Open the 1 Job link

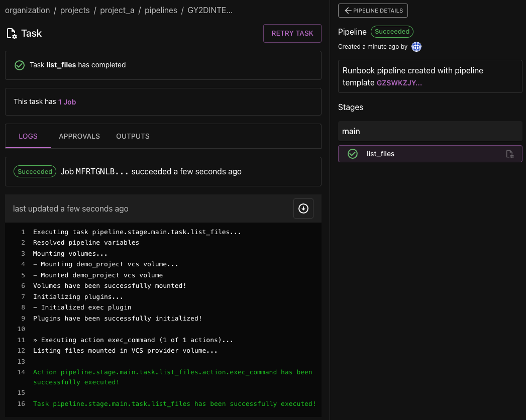pos(67,101)
